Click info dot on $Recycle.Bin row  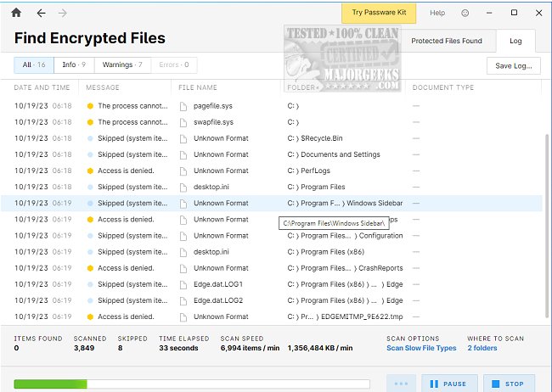(x=90, y=138)
